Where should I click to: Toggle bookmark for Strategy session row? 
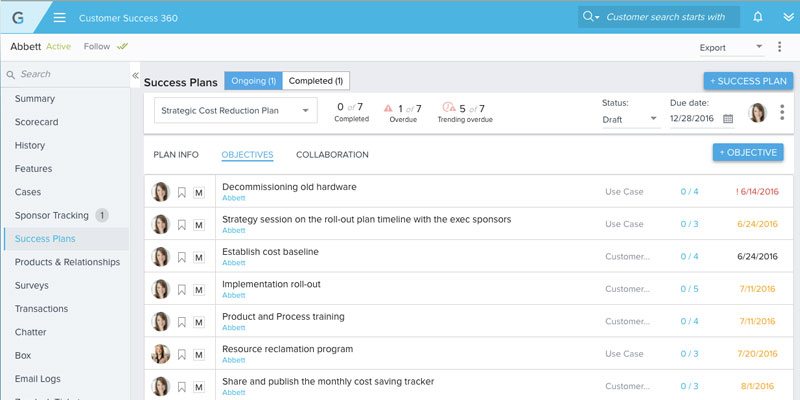(181, 225)
